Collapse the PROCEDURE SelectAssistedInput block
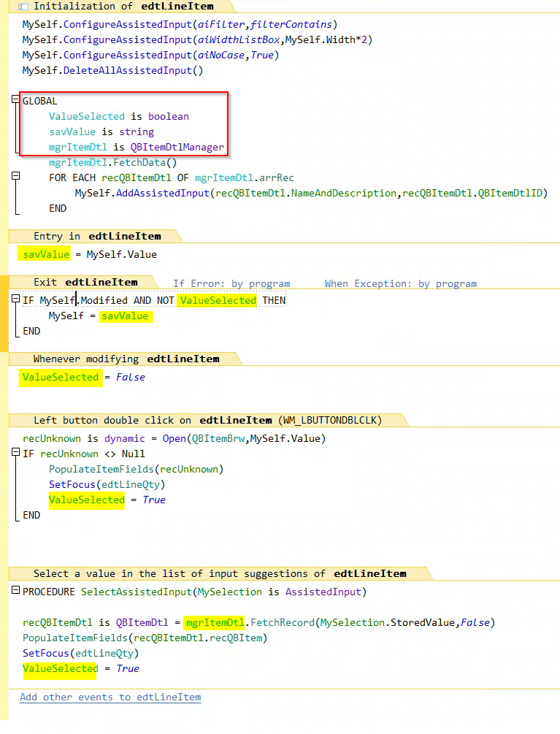This screenshot has height=734, width=560. pos(16,592)
